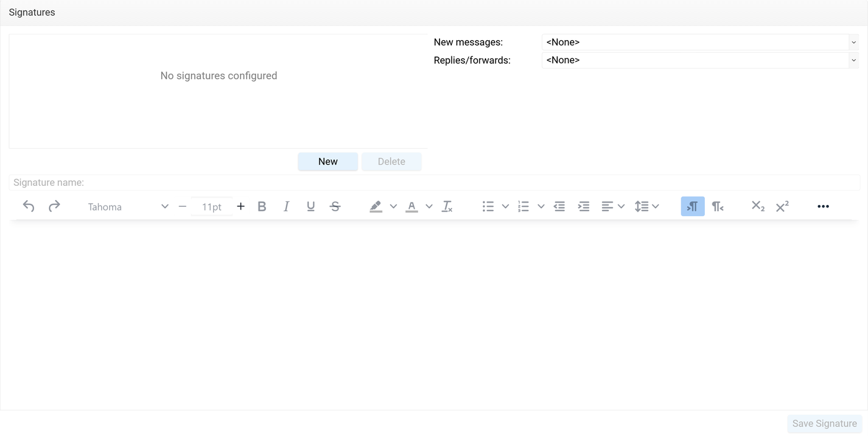Click the 11pt font size field
The height and width of the screenshot is (436, 868).
point(211,207)
